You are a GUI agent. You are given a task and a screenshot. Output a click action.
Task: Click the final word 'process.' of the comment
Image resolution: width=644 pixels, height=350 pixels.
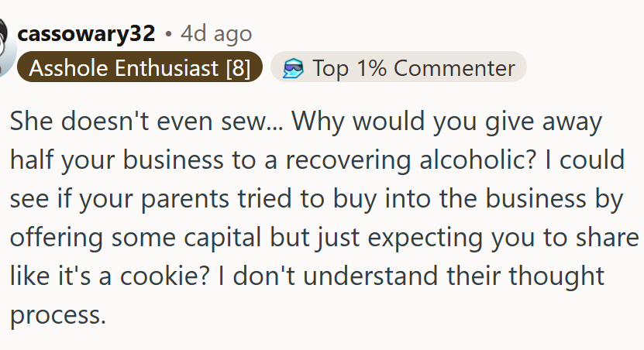[58, 315]
